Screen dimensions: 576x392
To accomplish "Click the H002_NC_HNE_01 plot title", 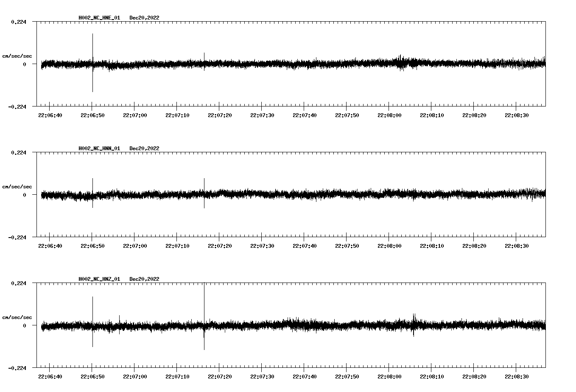I will 99,18.
